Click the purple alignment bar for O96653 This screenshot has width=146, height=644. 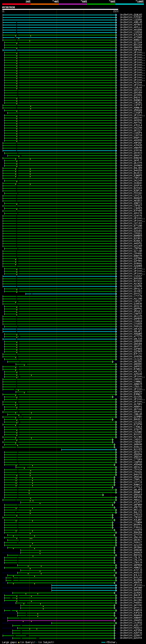pyautogui.click(x=61, y=620)
